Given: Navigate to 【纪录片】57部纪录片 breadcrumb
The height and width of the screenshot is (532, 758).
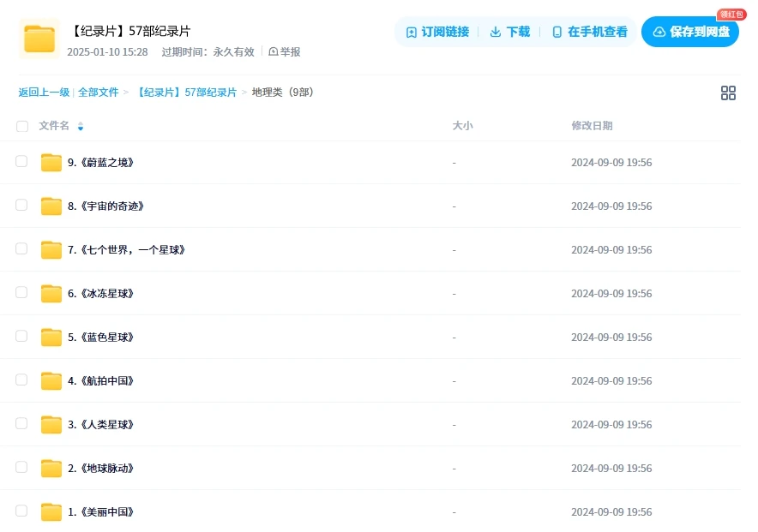Looking at the screenshot, I should pyautogui.click(x=186, y=93).
